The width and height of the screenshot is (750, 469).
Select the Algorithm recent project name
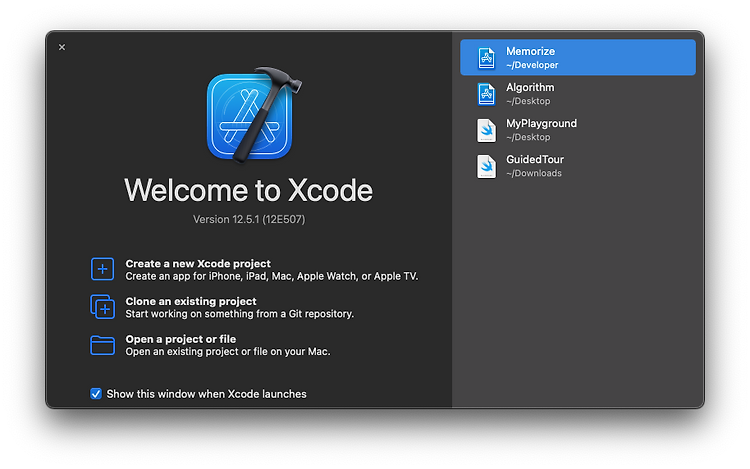point(530,87)
